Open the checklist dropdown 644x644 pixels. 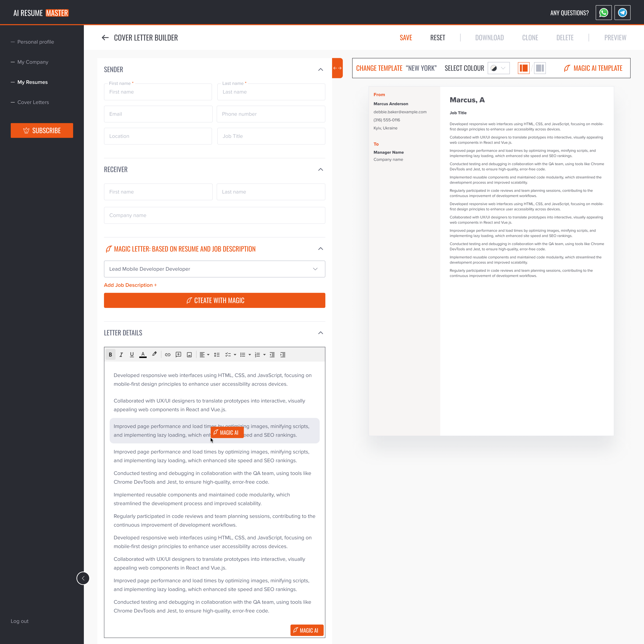click(x=231, y=355)
